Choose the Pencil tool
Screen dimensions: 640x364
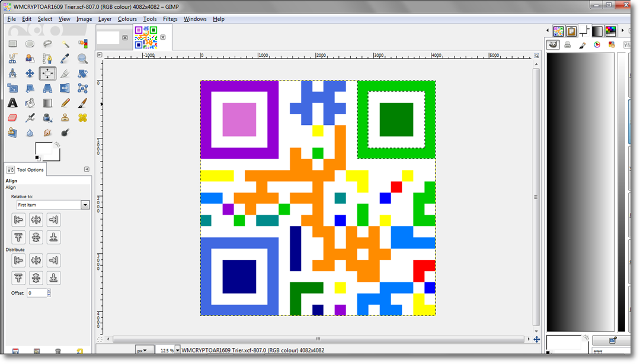click(x=65, y=103)
